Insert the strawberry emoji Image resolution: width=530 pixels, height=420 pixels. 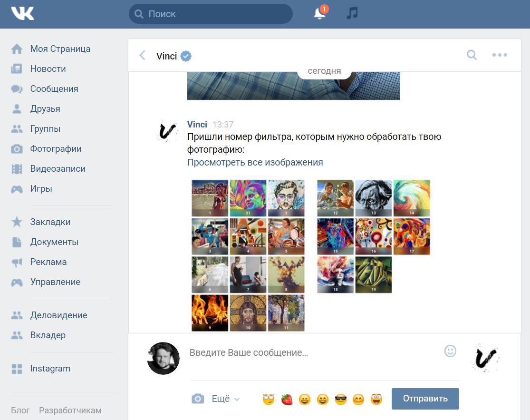click(x=287, y=399)
